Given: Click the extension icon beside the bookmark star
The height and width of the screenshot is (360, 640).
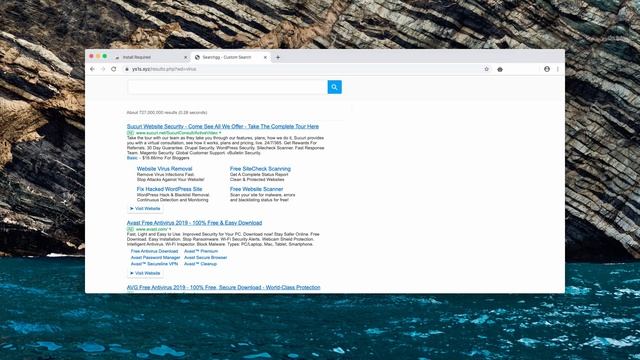Looking at the screenshot, I should point(500,69).
